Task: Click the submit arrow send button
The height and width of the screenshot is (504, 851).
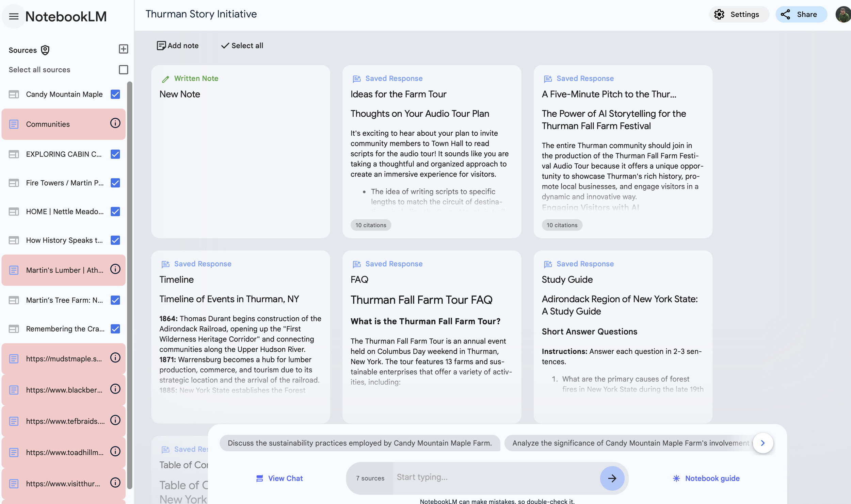Action: tap(612, 478)
